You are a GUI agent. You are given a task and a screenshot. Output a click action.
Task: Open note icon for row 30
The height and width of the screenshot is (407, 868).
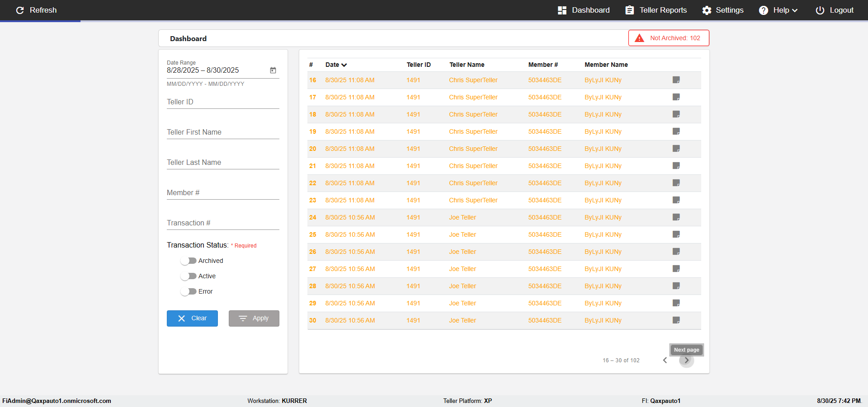click(x=676, y=320)
